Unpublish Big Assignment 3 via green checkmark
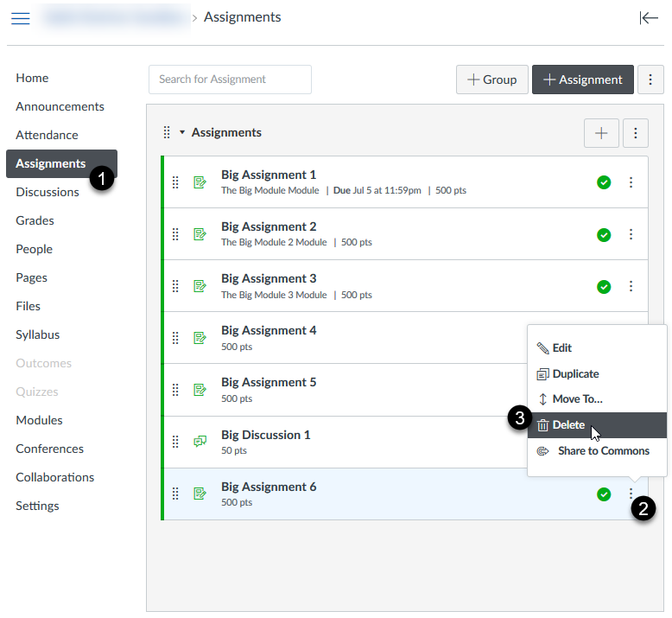672x618 pixels. [604, 286]
